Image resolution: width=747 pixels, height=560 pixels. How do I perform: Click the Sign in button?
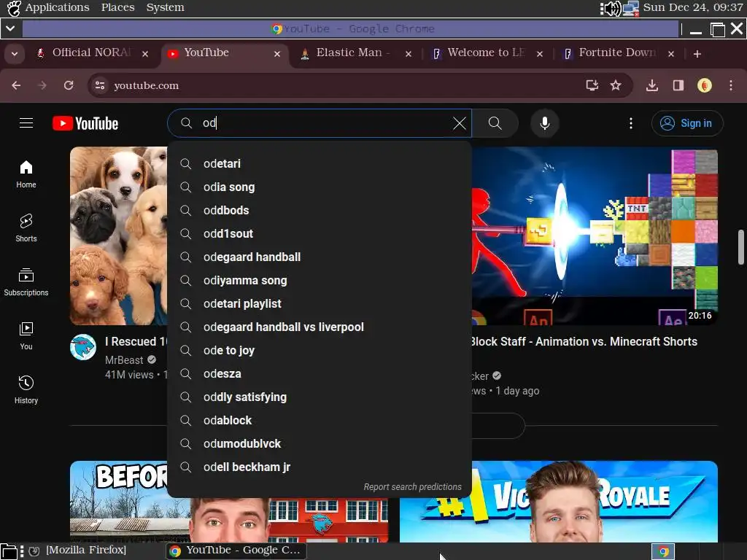pos(687,123)
